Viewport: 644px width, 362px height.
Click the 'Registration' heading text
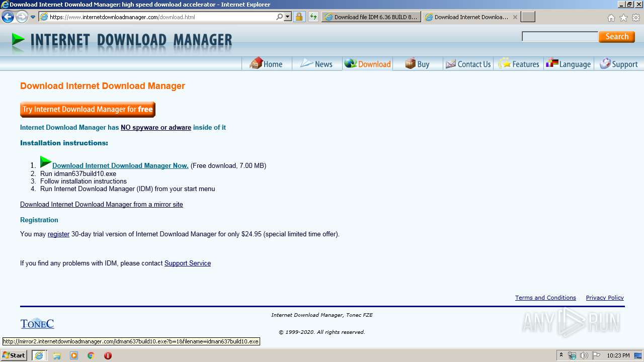coord(39,220)
